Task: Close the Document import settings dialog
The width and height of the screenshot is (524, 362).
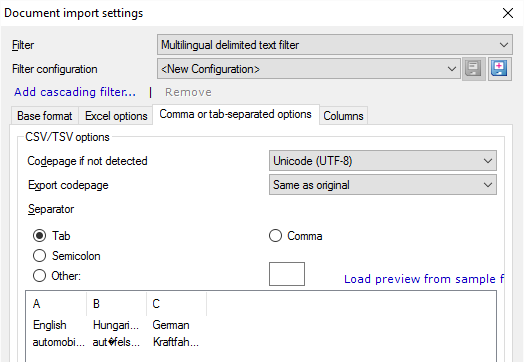Action: tap(508, 13)
